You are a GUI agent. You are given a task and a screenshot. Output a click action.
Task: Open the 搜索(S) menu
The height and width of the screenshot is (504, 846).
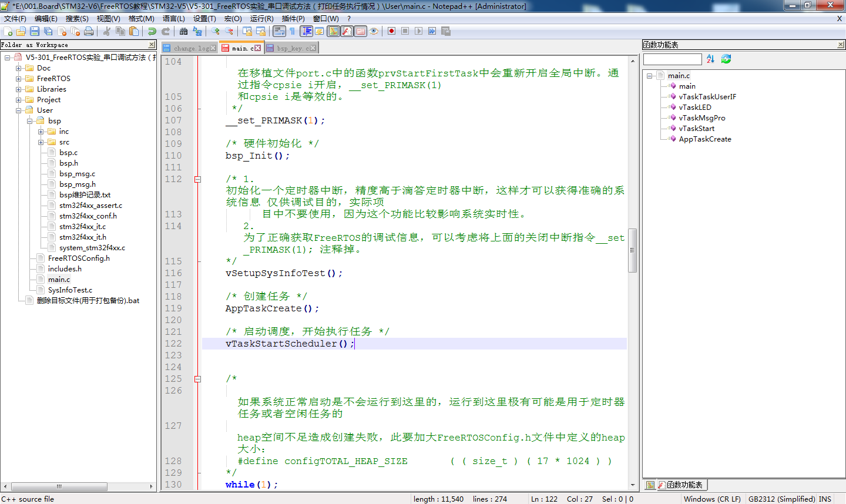[77, 19]
